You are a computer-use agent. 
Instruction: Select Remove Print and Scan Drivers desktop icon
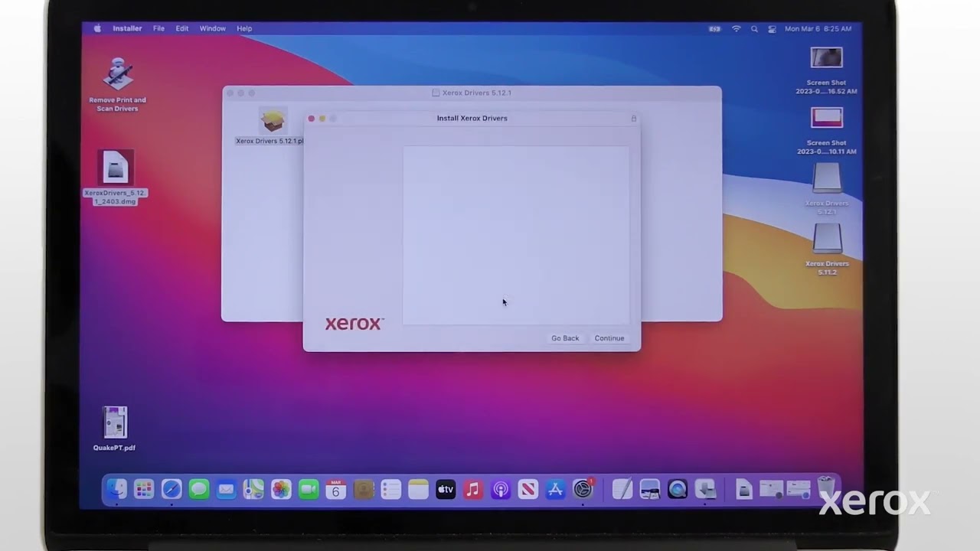pos(117,84)
